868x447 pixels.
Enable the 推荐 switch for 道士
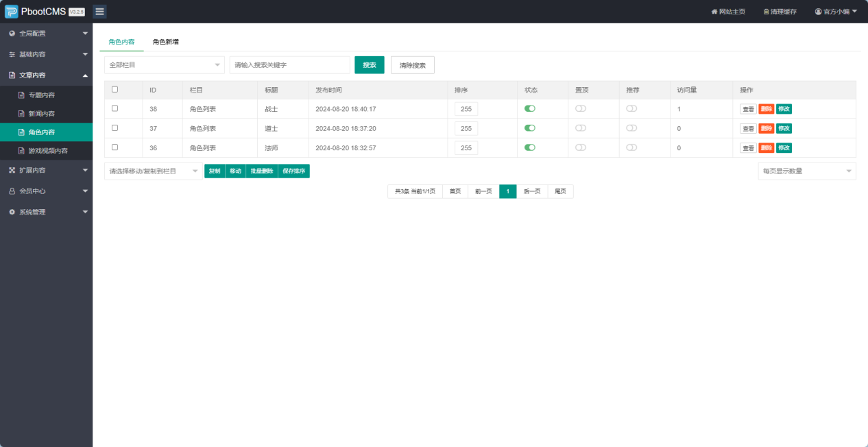[x=631, y=128]
